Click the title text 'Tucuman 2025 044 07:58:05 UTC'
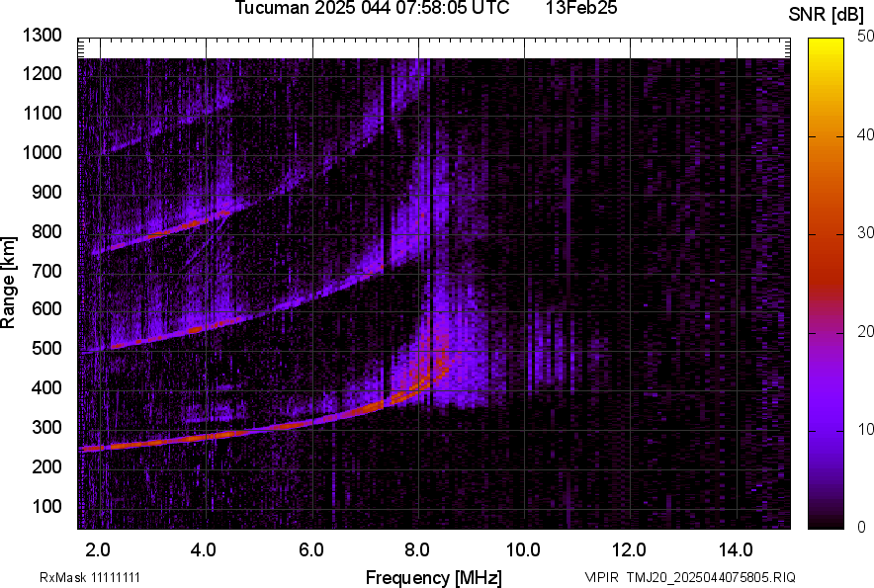Viewport: 874px width, 588px height. pos(372,8)
